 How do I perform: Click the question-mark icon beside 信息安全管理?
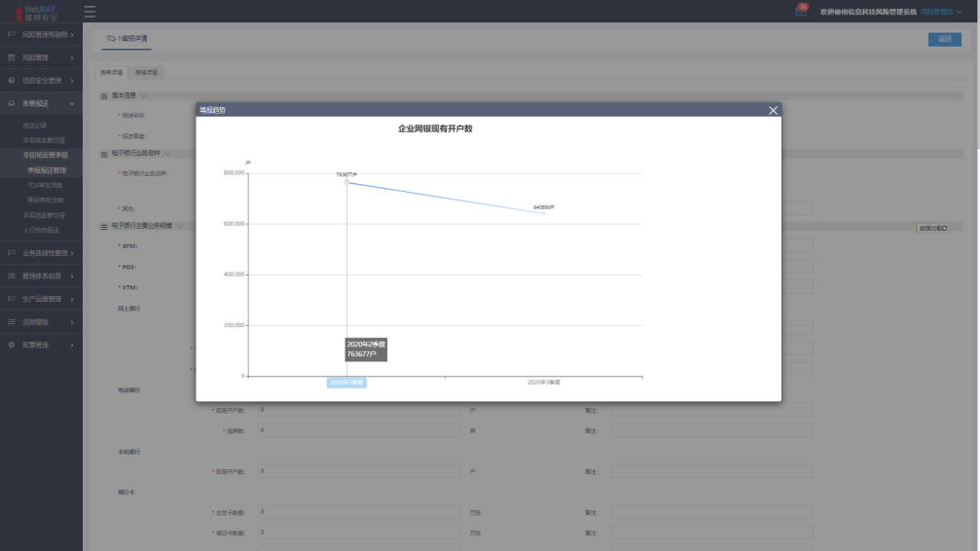pyautogui.click(x=12, y=80)
